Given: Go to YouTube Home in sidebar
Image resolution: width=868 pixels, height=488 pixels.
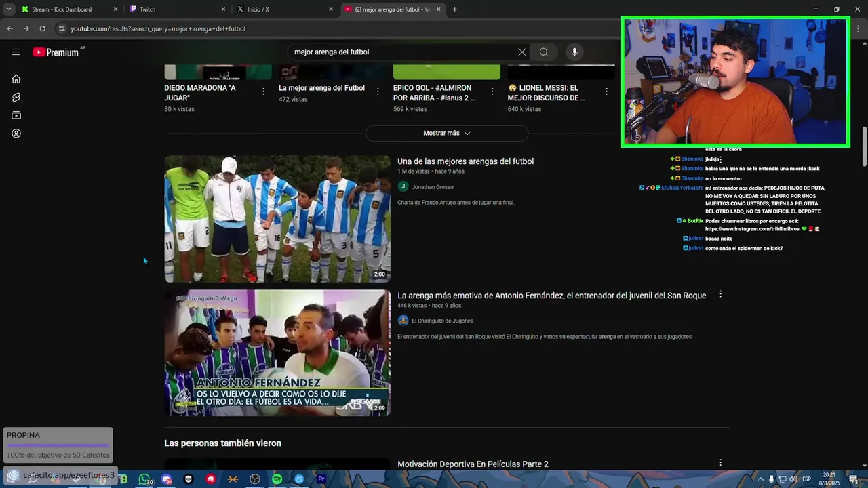Looking at the screenshot, I should (16, 79).
